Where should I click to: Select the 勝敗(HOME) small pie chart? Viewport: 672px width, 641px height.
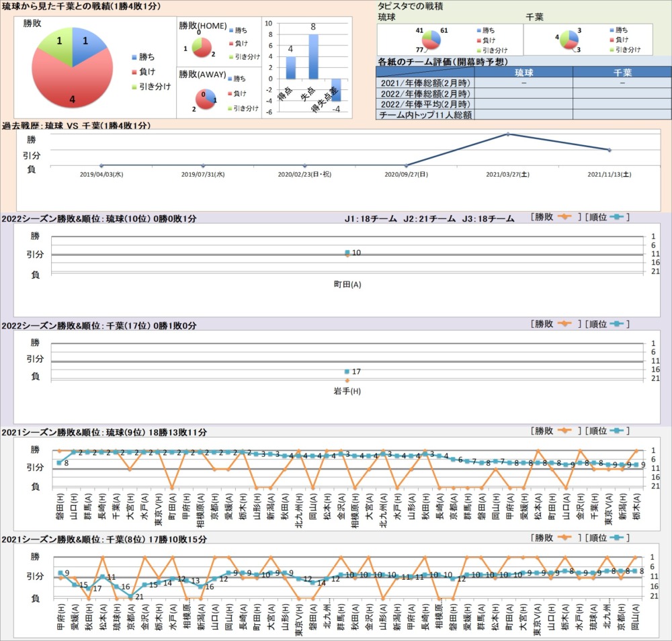tap(201, 48)
